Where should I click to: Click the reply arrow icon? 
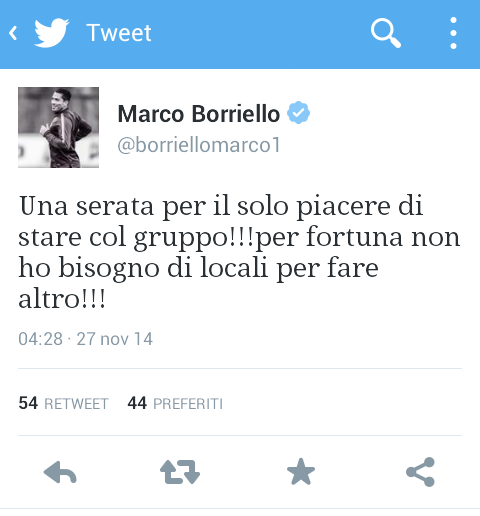tap(60, 472)
